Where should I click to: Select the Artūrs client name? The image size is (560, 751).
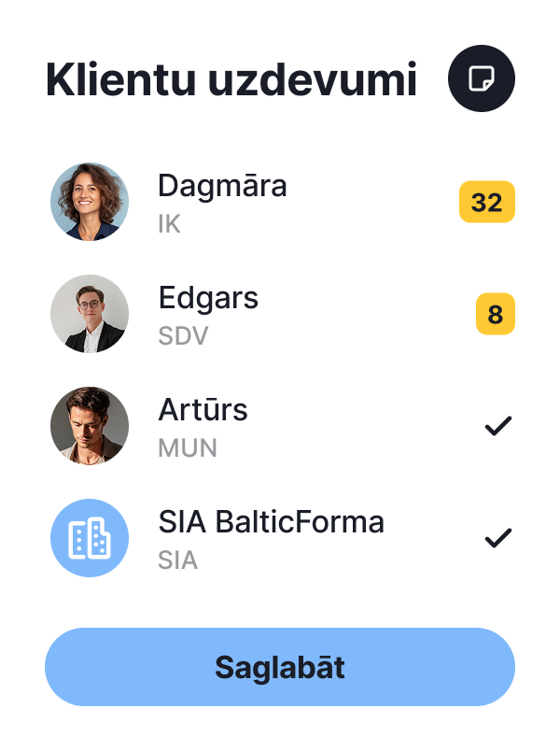click(x=203, y=410)
